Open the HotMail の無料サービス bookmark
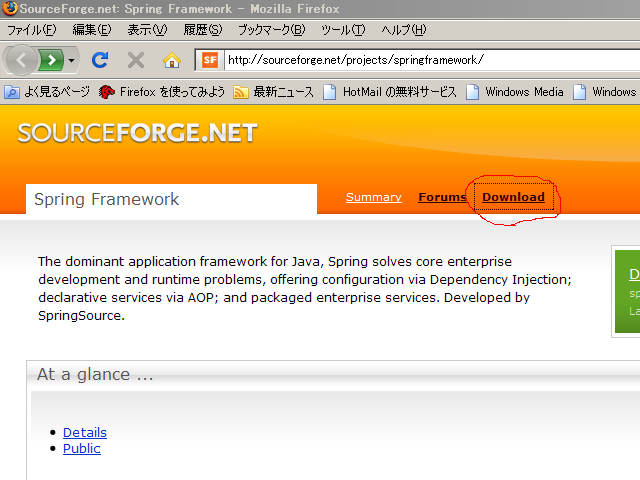 pyautogui.click(x=389, y=92)
